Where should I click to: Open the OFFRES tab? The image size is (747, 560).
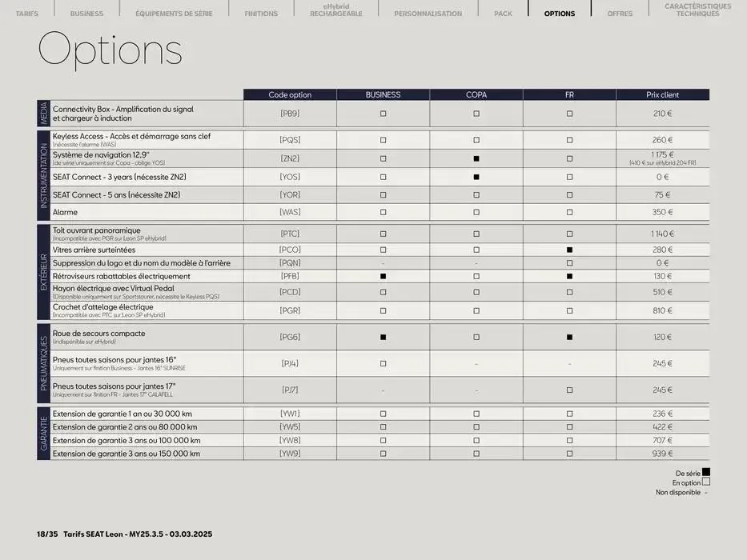(620, 14)
